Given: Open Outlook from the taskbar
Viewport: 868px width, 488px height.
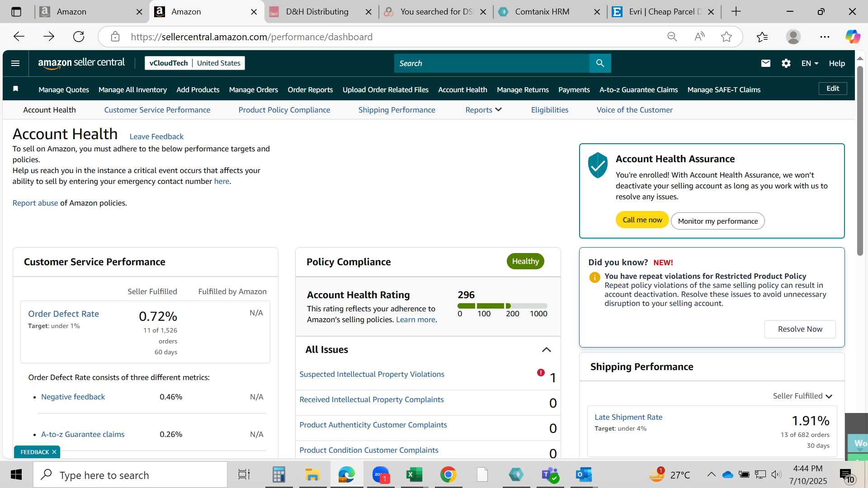Looking at the screenshot, I should tap(584, 475).
